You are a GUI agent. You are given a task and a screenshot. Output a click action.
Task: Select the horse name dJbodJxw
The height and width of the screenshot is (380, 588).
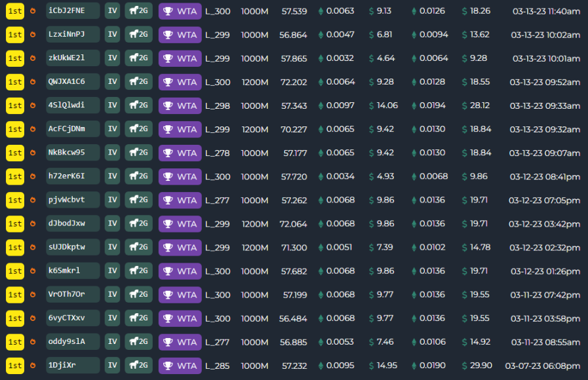click(71, 223)
